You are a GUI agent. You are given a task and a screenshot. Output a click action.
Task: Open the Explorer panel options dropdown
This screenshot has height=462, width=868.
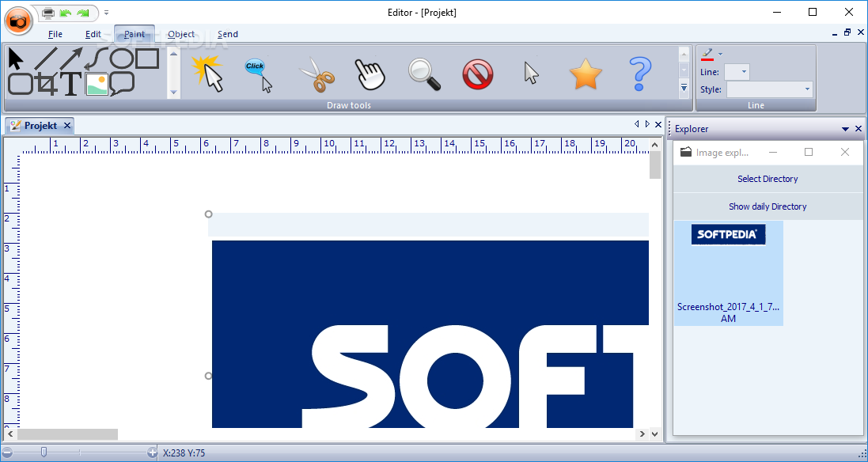tap(845, 129)
